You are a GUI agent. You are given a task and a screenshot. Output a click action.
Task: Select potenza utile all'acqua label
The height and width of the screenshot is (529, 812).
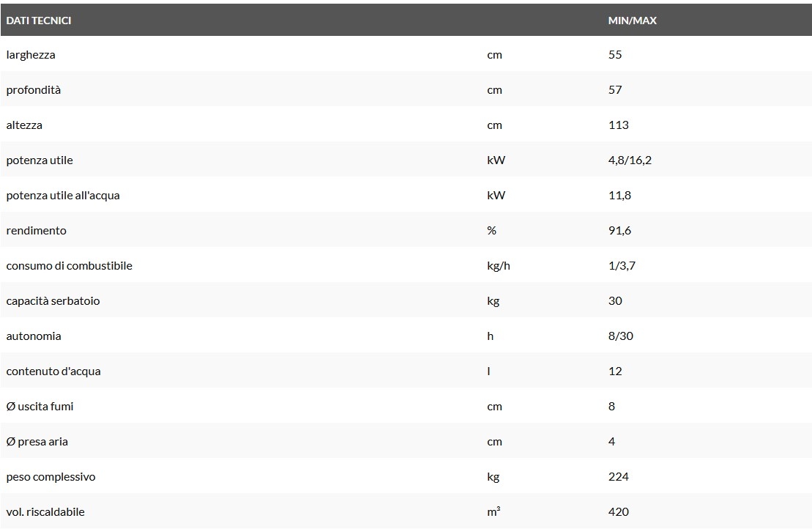coord(63,196)
